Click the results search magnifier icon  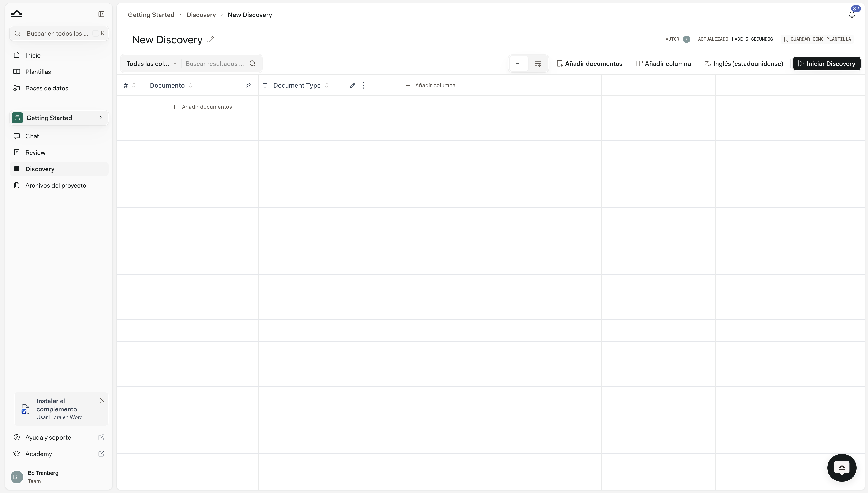253,64
